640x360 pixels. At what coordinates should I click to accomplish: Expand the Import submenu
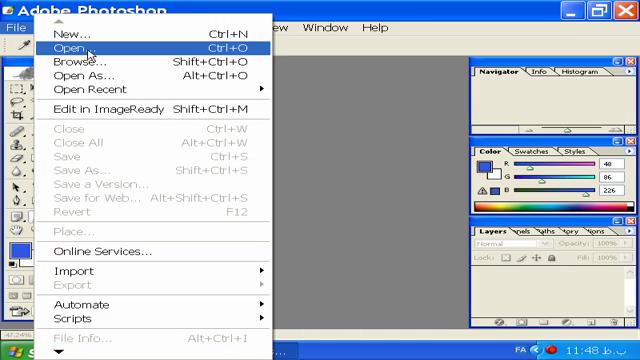coord(153,271)
